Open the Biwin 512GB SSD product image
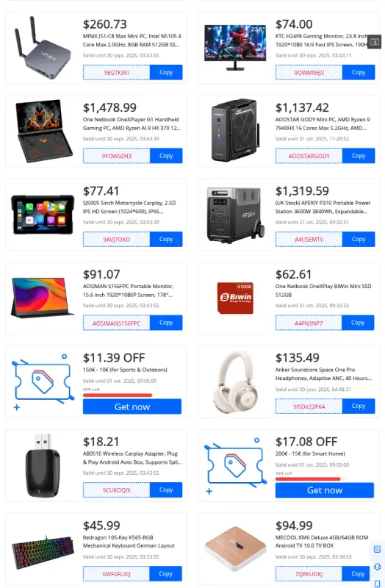This screenshot has height=588, width=385. click(x=235, y=298)
